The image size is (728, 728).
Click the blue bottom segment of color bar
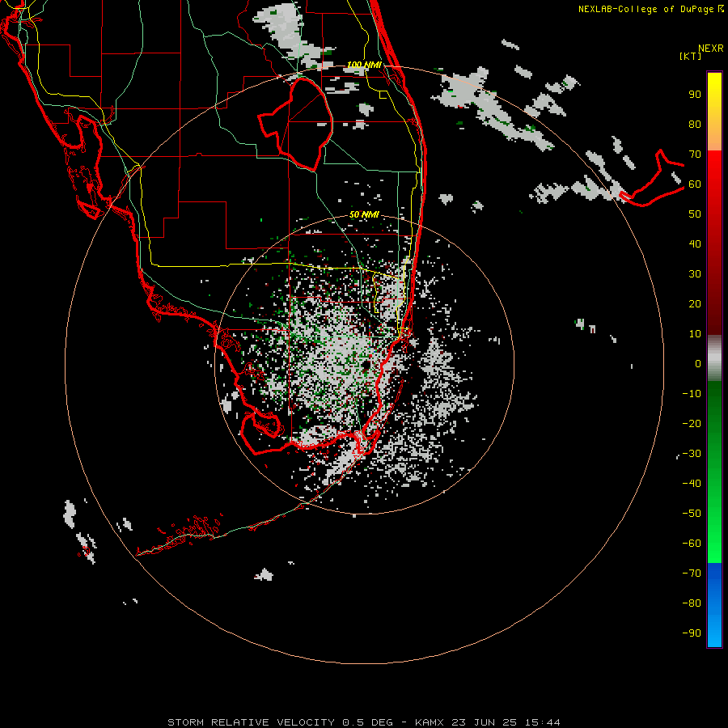[714, 604]
